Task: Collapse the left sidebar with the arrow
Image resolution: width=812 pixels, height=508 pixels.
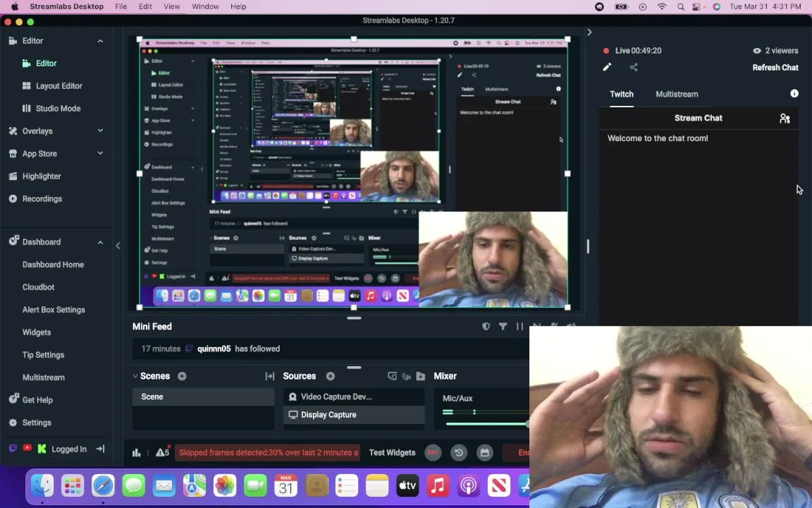Action: click(x=118, y=246)
